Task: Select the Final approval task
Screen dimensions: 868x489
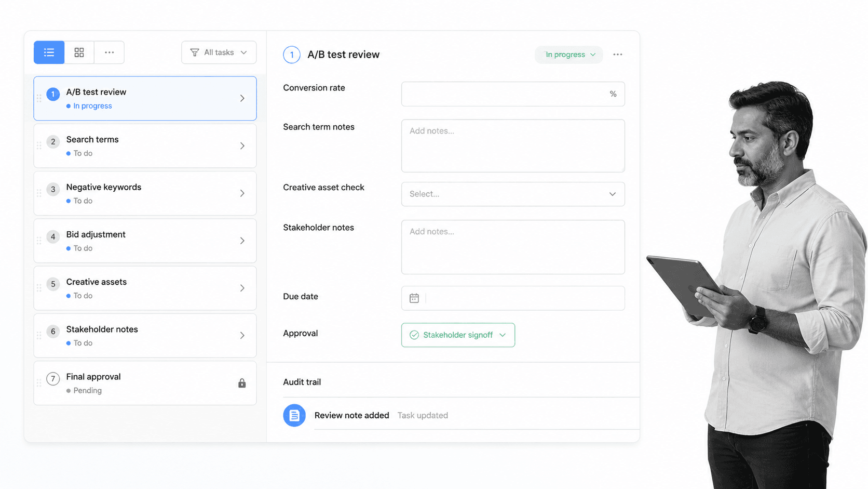Action: point(145,383)
